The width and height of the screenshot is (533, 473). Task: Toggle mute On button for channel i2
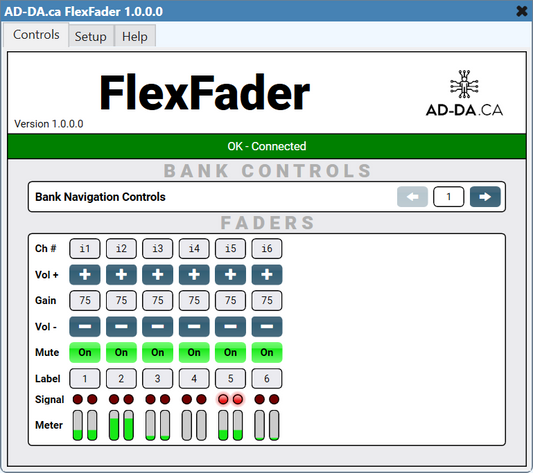121,352
